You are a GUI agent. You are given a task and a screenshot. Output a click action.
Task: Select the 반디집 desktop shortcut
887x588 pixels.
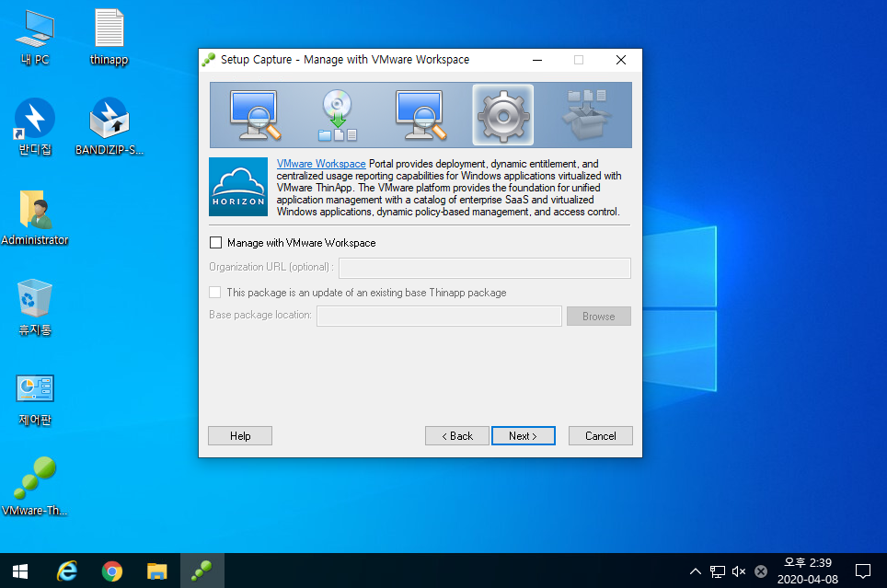[35, 127]
